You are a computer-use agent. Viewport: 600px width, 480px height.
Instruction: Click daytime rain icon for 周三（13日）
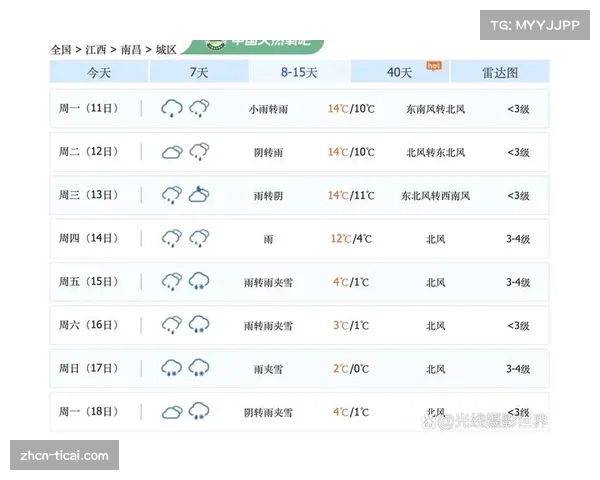click(172, 195)
